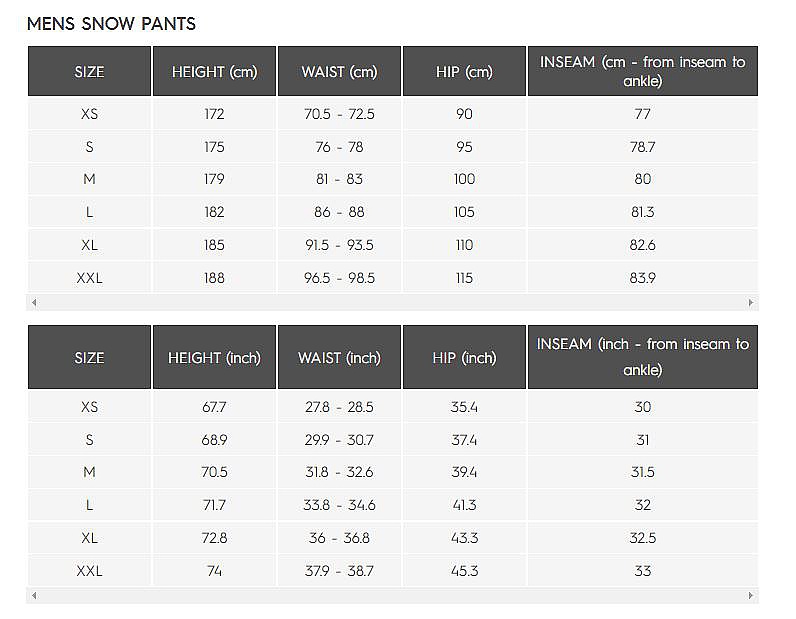Click the SIZE header of the inch table

coord(89,357)
